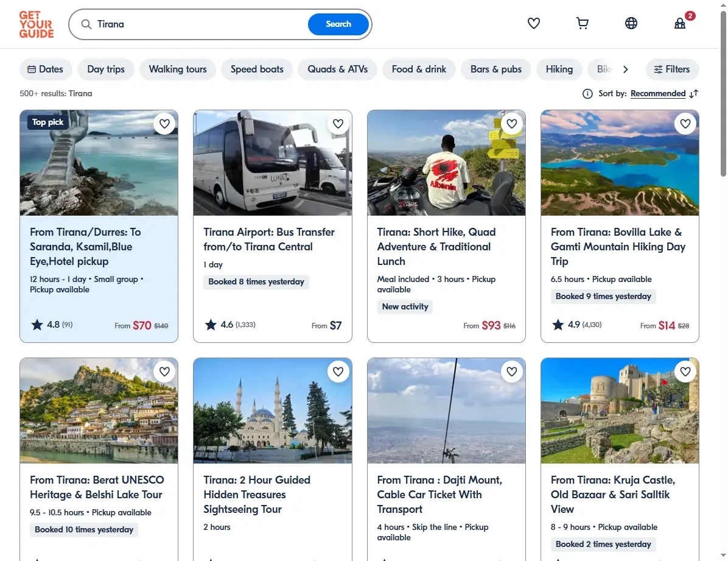Open the mosque photo
Viewport: 728px width, 561px height.
point(273,411)
